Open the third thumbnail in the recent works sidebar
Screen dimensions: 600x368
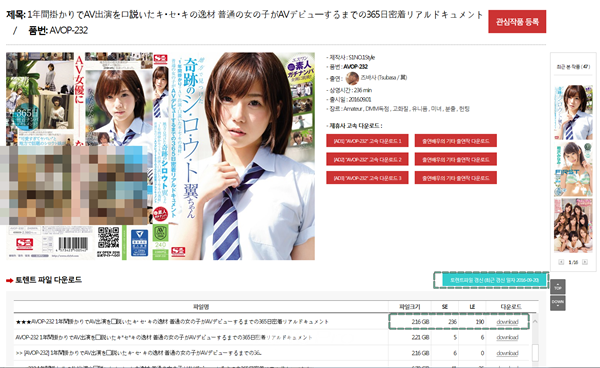point(573,226)
